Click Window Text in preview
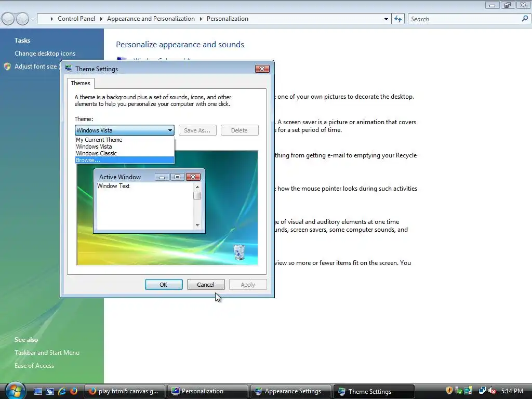 coord(113,186)
